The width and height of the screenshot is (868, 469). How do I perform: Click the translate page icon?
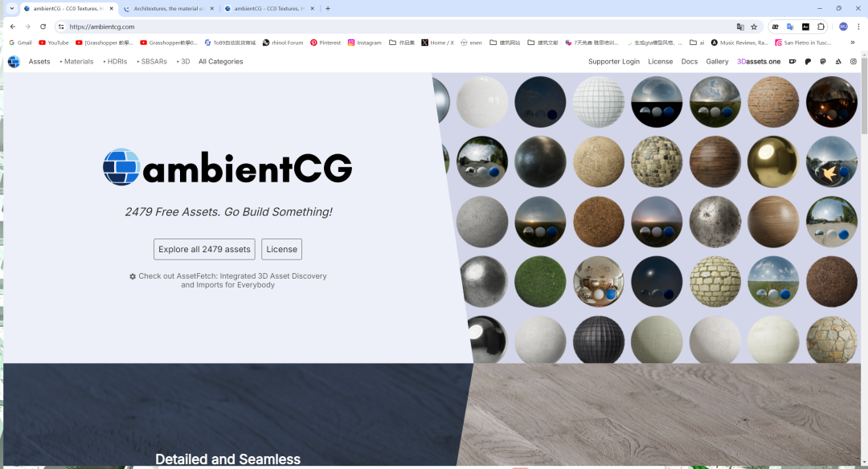tap(740, 27)
